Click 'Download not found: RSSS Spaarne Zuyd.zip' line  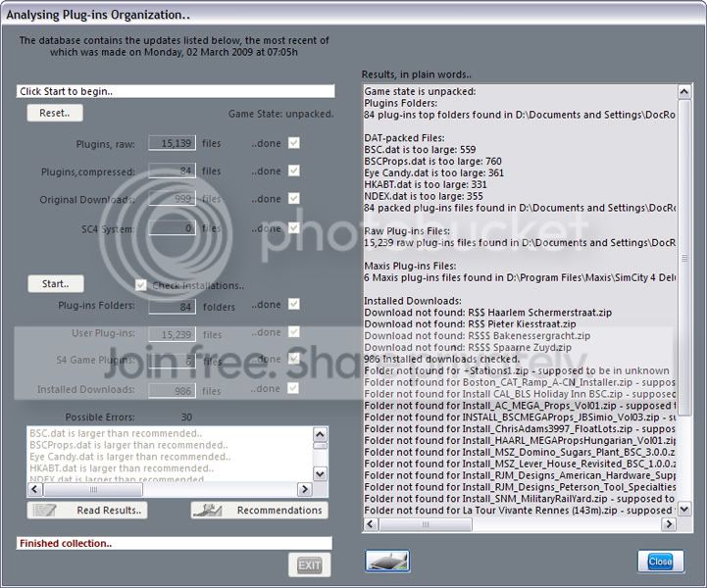pyautogui.click(x=468, y=348)
